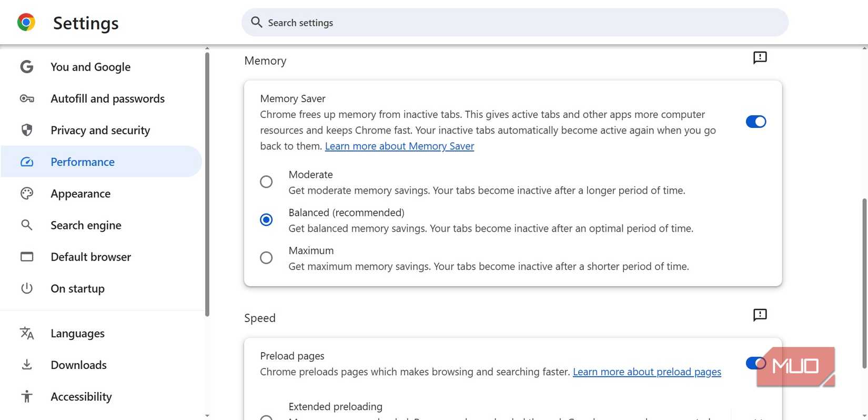The width and height of the screenshot is (868, 420).
Task: Click the Search settings field
Action: (514, 23)
